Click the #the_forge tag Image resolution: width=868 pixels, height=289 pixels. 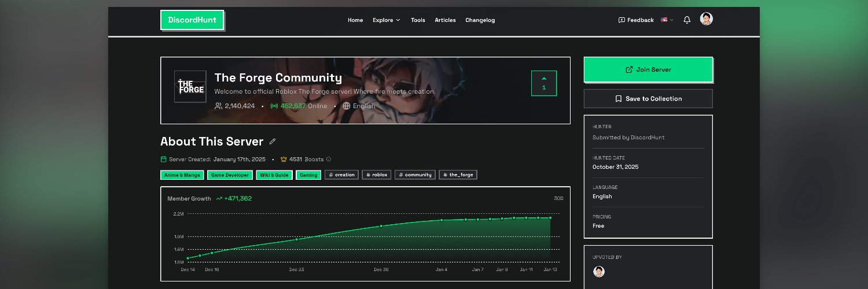click(458, 175)
